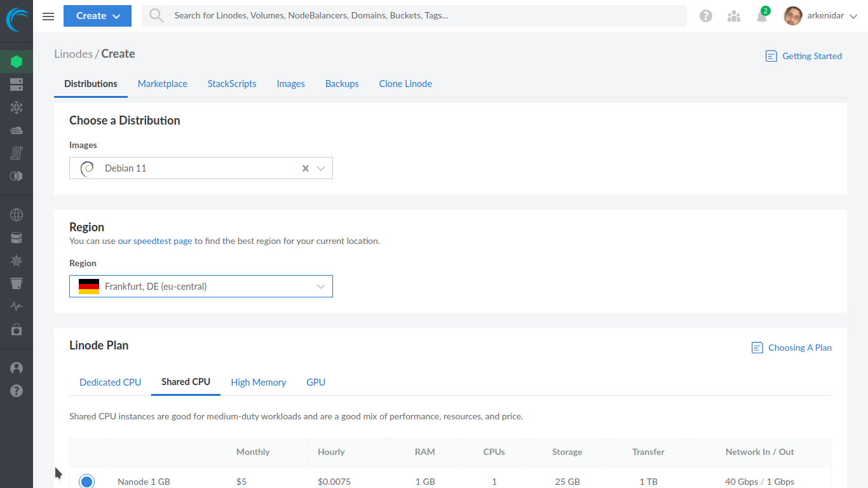Open StackScripts scroll icon in sidebar
868x488 pixels.
pos(17,153)
